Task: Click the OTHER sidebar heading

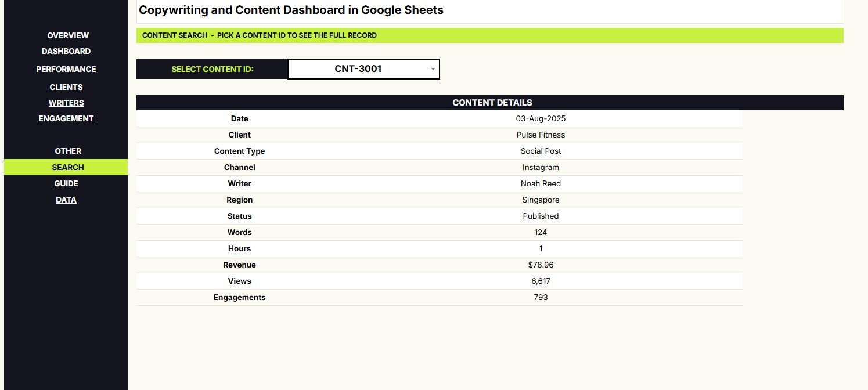Action: click(68, 151)
